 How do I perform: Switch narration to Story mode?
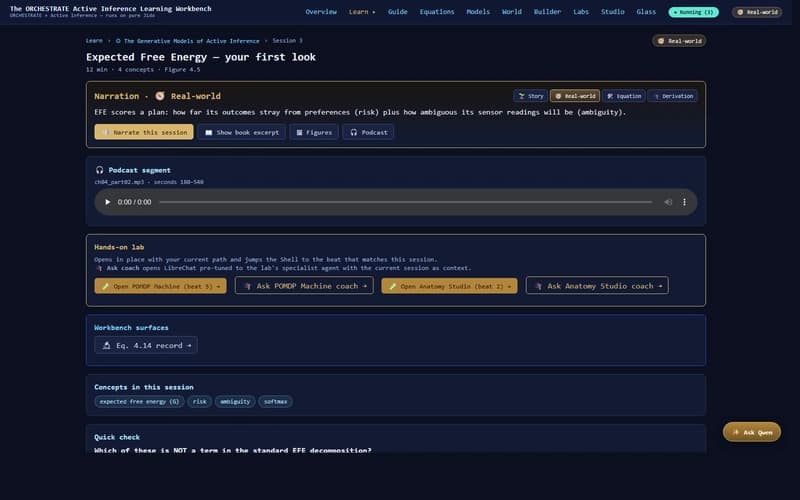530,96
